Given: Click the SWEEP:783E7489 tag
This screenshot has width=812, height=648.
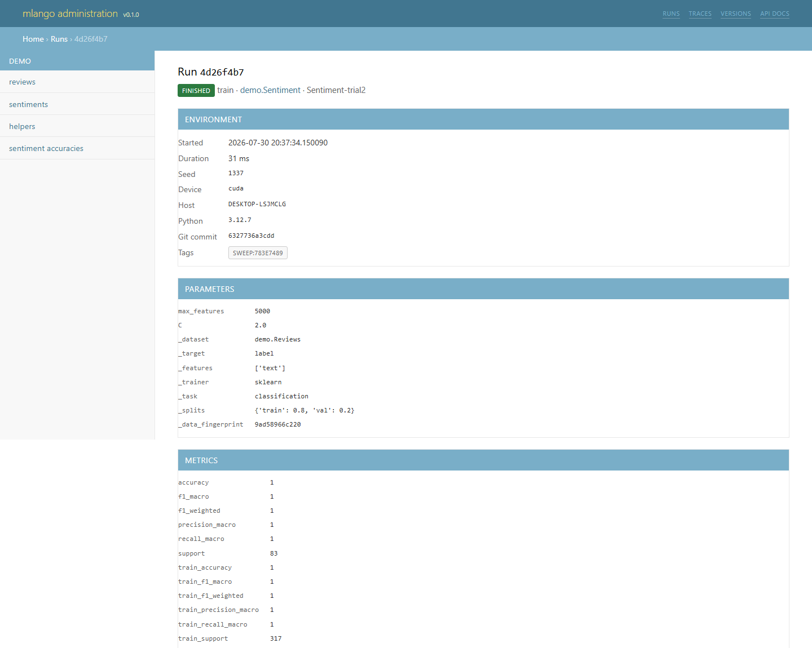Looking at the screenshot, I should tap(258, 253).
